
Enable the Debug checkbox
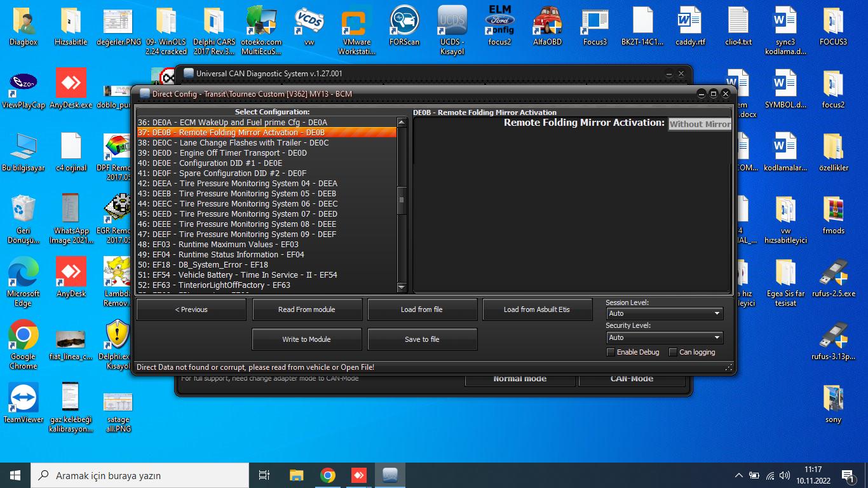[x=611, y=352]
